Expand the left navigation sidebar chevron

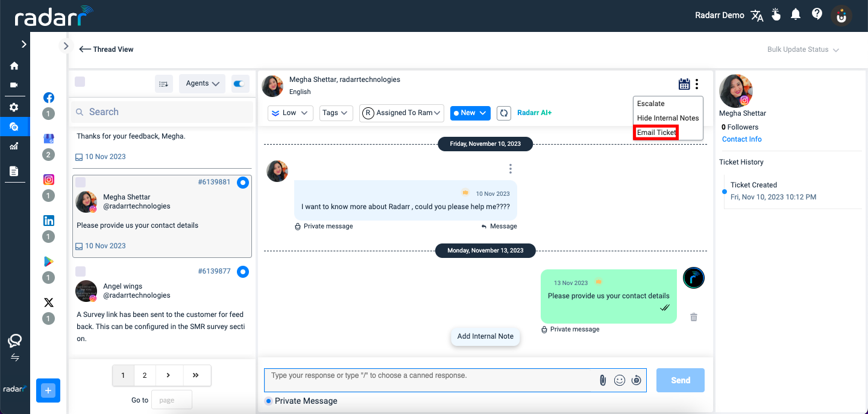point(24,44)
